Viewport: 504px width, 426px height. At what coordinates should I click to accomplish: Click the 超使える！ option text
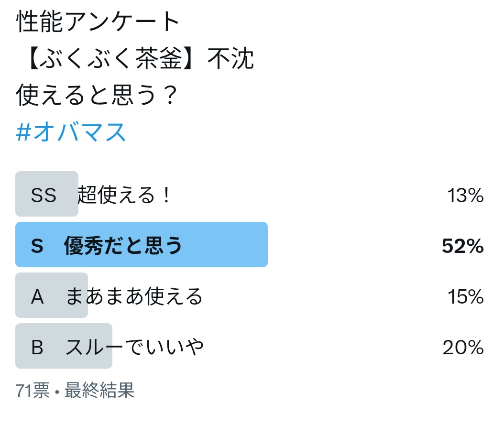(x=124, y=195)
